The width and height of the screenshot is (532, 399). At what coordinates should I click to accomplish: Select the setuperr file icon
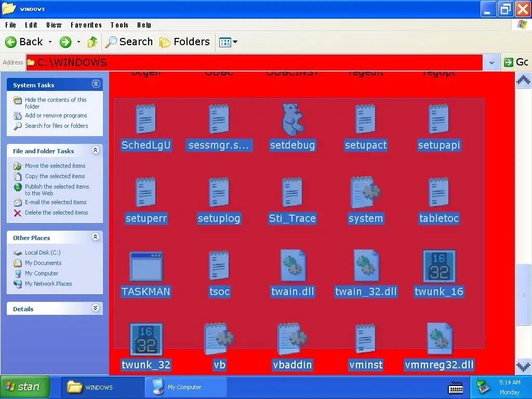point(145,192)
